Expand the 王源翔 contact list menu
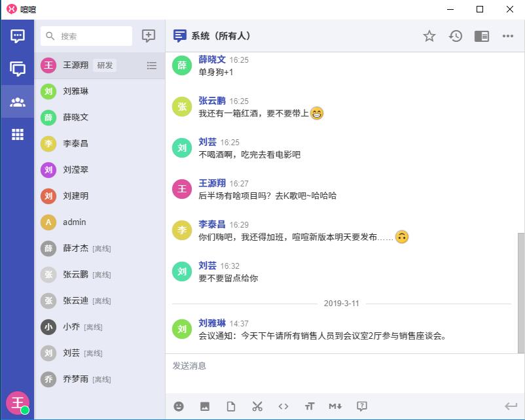 click(x=152, y=65)
